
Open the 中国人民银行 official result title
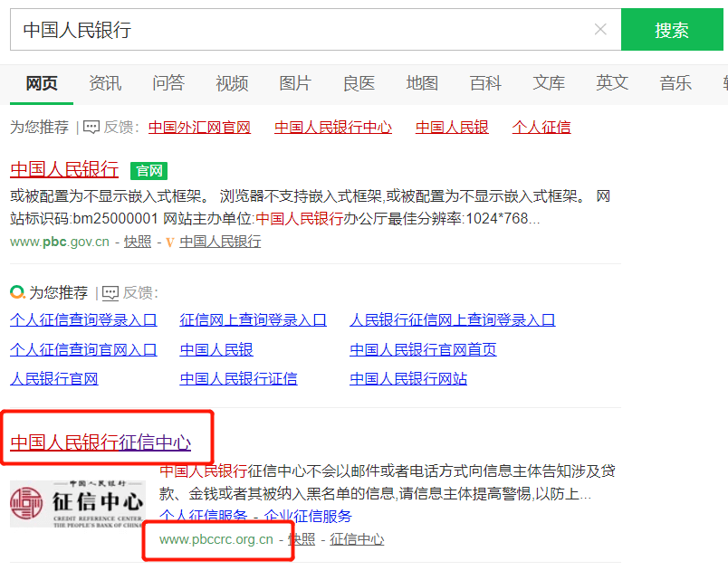64,170
